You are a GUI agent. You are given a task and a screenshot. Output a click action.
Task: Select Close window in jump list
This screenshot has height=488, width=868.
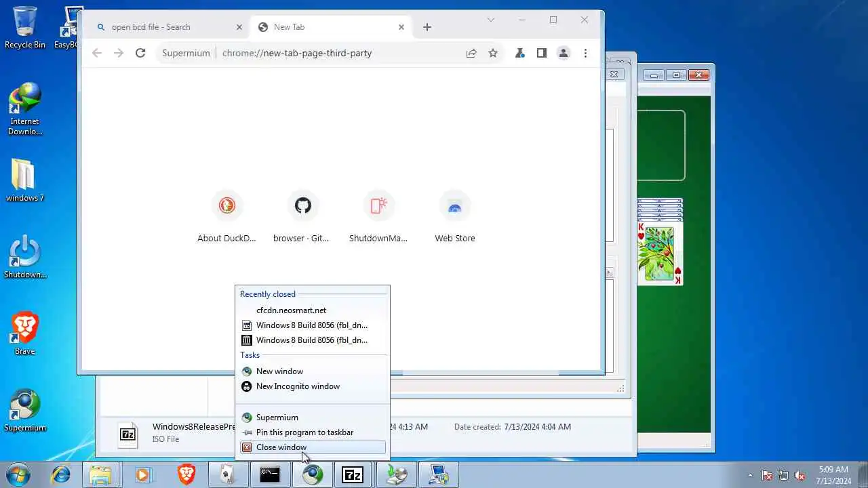(313, 447)
